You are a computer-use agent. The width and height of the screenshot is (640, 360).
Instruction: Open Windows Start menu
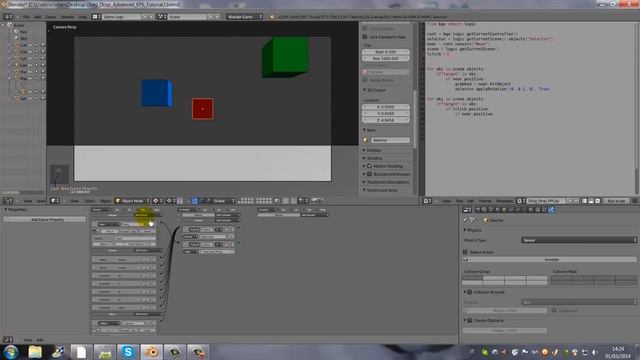point(11,352)
